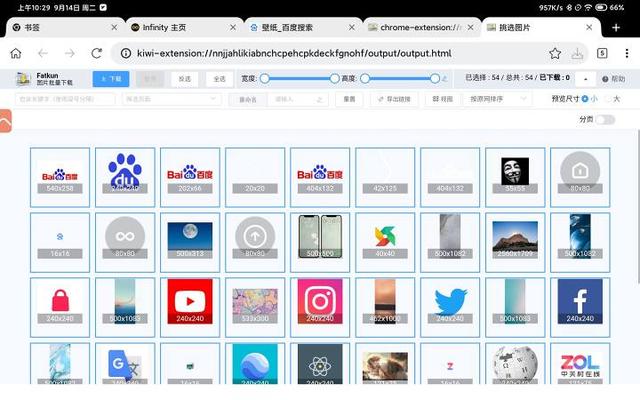Select the colorful pinwheel 40x40 thumbnail
Image resolution: width=640 pixels, height=400 pixels.
click(385, 242)
